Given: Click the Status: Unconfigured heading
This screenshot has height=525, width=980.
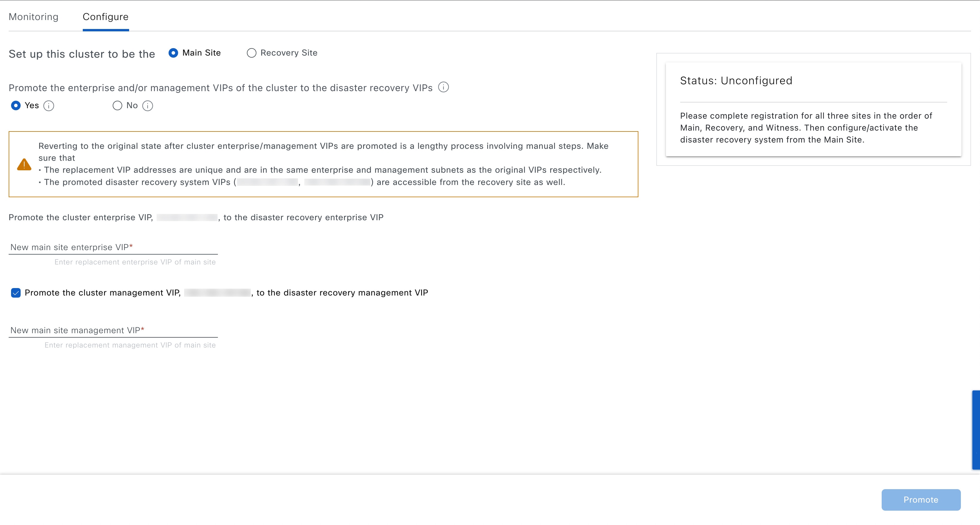Looking at the screenshot, I should [x=736, y=81].
